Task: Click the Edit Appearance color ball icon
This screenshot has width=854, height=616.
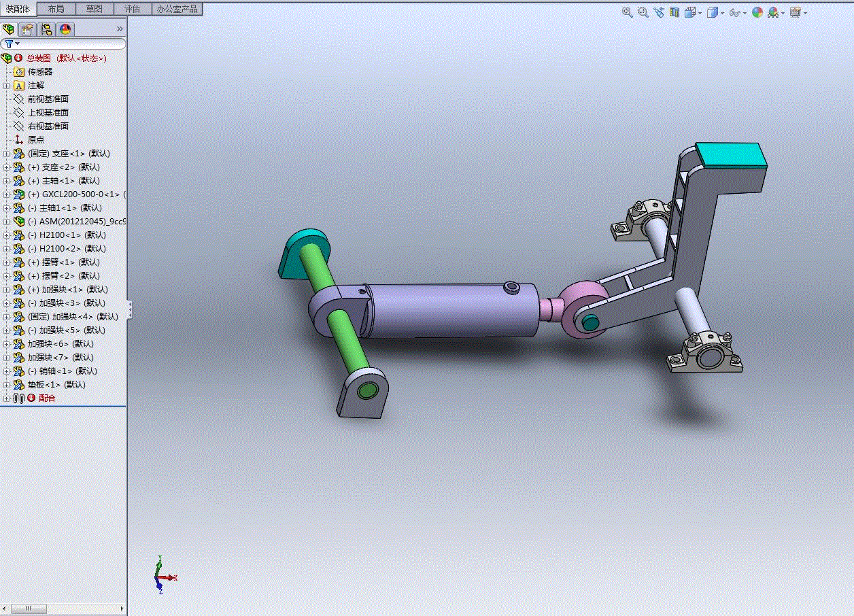Action: tap(757, 12)
